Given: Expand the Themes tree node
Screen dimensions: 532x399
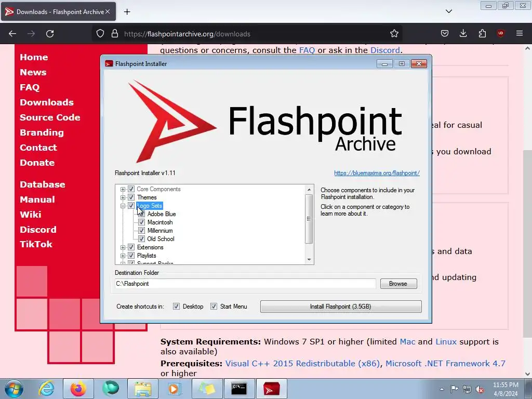Looking at the screenshot, I should (x=123, y=197).
